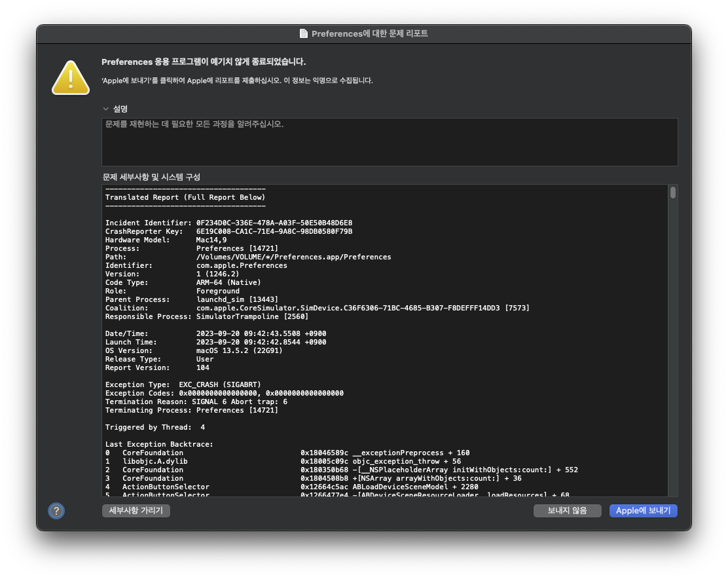Click the Incident Identifier value 0F234D0C-336E-478A-A03F-50E50B48D6E8
This screenshot has height=579, width=728.
point(274,223)
